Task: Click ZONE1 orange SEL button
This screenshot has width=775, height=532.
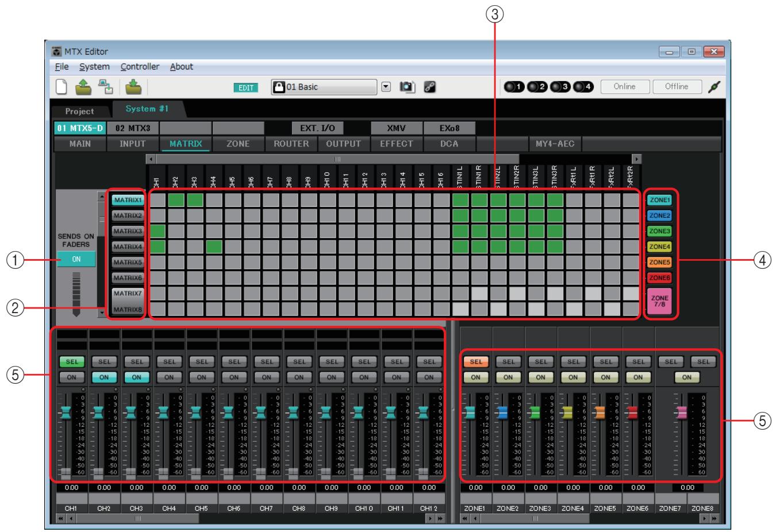Action: click(x=475, y=362)
